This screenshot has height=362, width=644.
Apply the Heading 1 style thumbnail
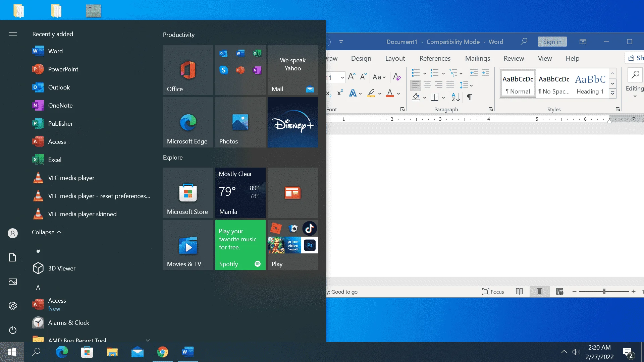590,84
